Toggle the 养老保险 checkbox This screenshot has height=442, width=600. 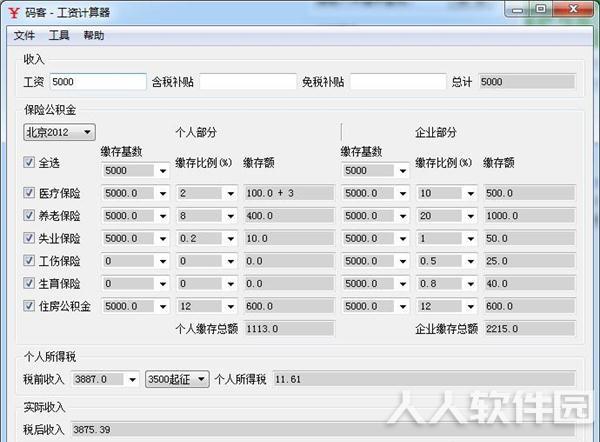point(29,215)
